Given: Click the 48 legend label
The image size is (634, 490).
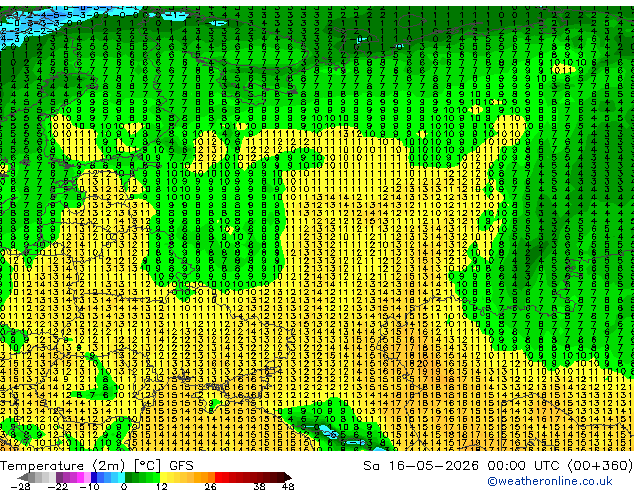Looking at the screenshot, I should (288, 486).
